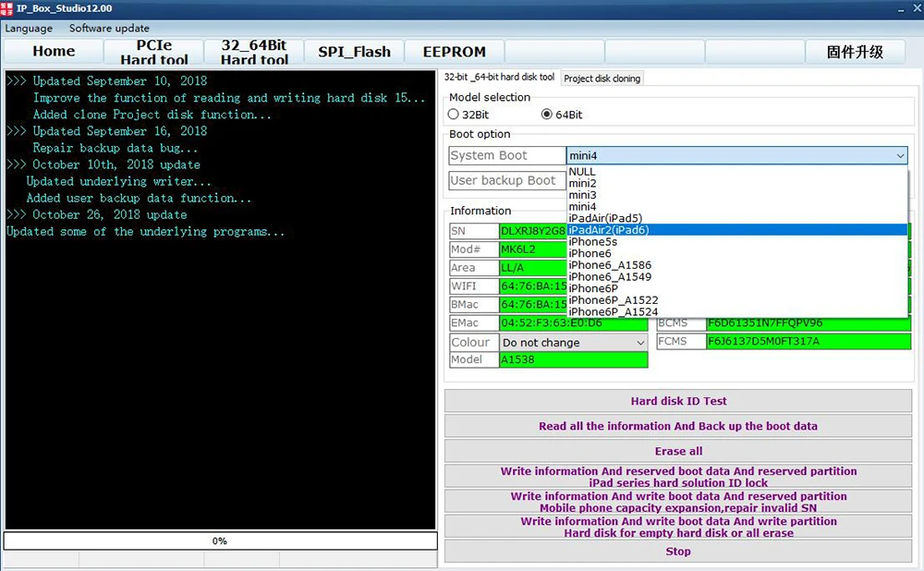Minimize the IP_Box_Studio window
The image size is (924, 571).
click(901, 9)
